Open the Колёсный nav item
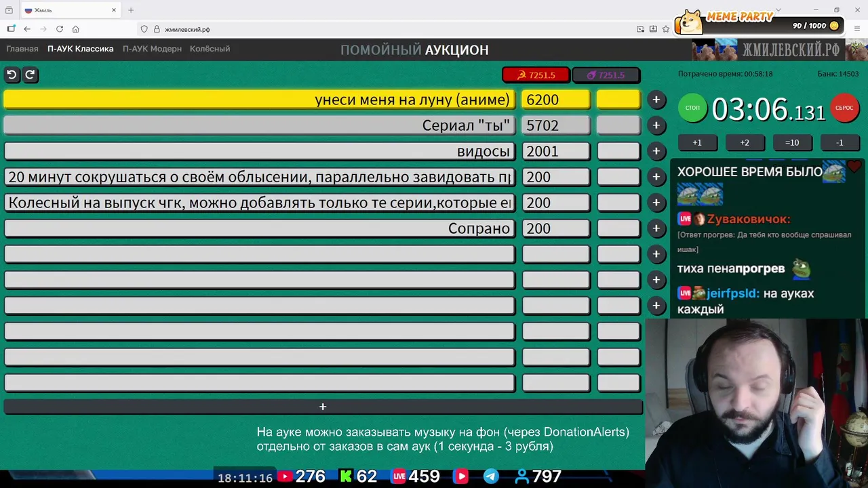868x488 pixels. click(x=210, y=49)
